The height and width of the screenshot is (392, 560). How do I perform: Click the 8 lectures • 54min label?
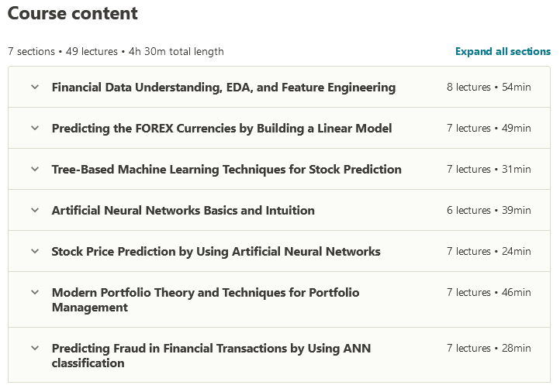[x=489, y=88]
